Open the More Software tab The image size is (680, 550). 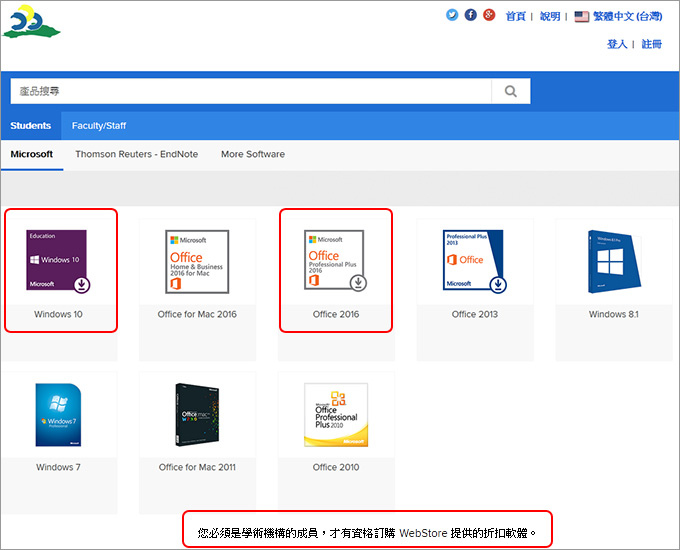click(x=253, y=154)
